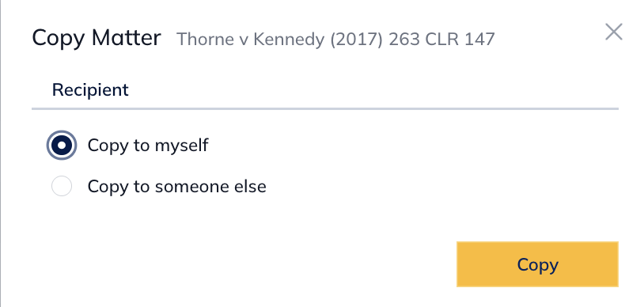
Task: Confirm with the yellow Copy button
Action: [537, 264]
